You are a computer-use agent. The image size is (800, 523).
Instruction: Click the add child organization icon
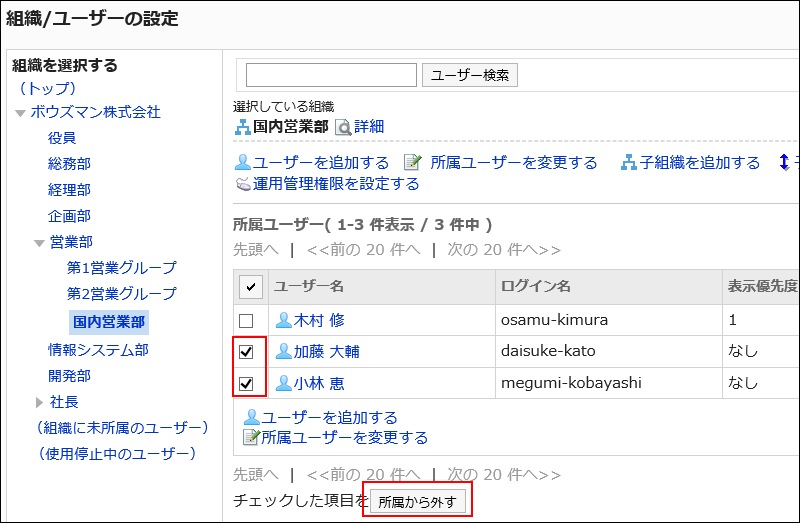coord(629,162)
